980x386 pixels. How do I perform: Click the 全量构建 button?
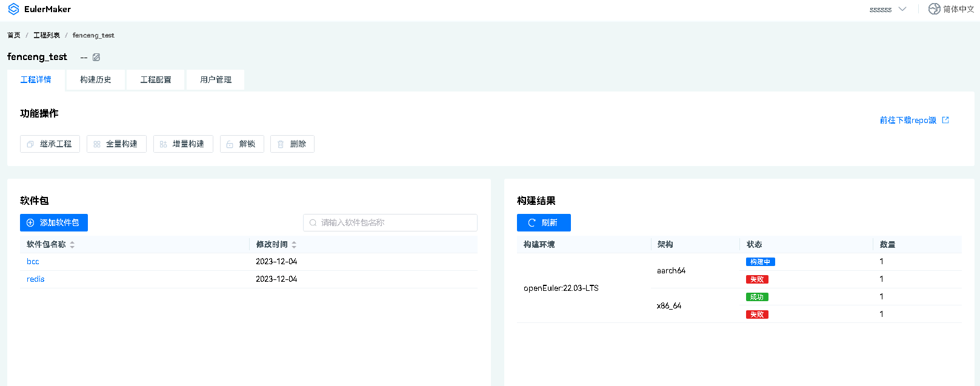(116, 144)
